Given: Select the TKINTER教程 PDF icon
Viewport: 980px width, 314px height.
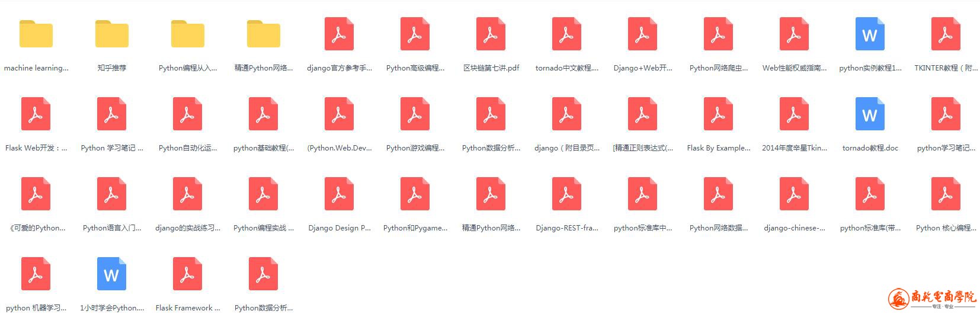Looking at the screenshot, I should pos(946,34).
